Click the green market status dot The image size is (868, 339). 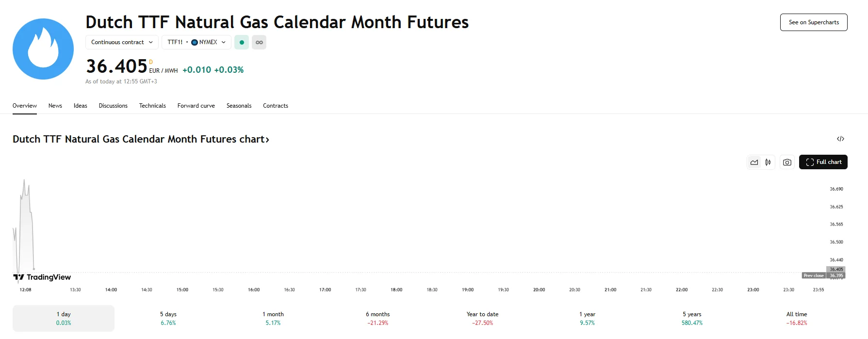(242, 43)
